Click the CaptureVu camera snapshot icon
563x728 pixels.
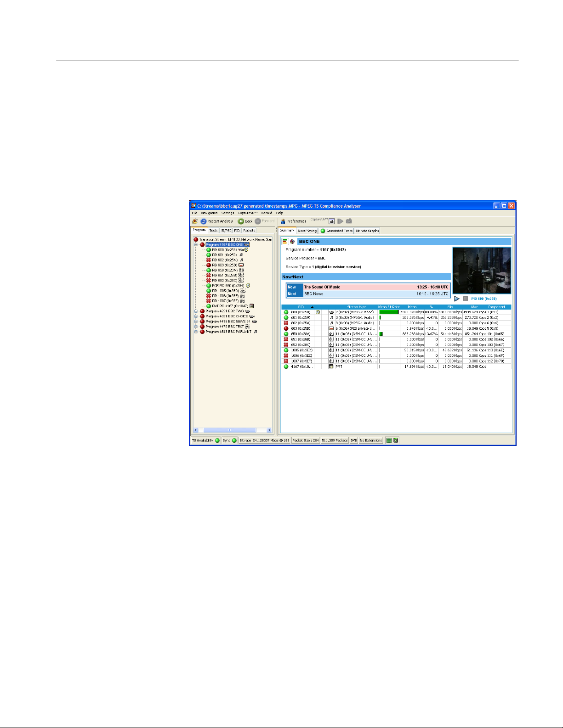tap(349, 221)
